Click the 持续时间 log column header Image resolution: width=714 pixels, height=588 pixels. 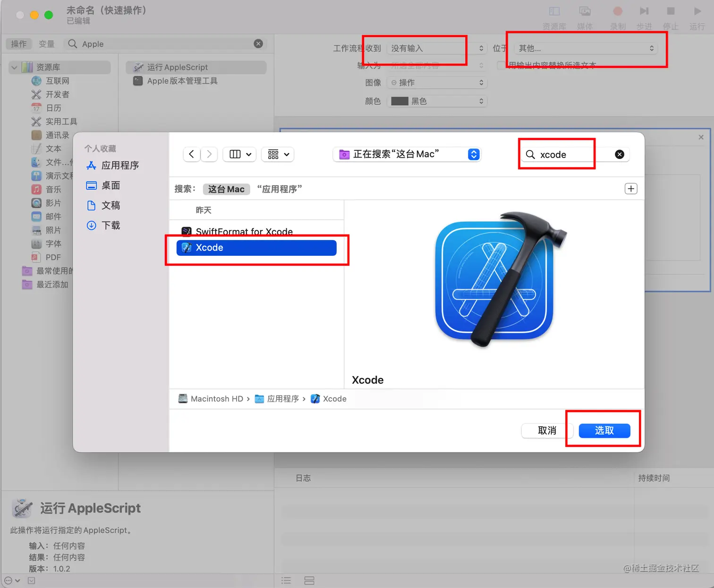(x=654, y=478)
